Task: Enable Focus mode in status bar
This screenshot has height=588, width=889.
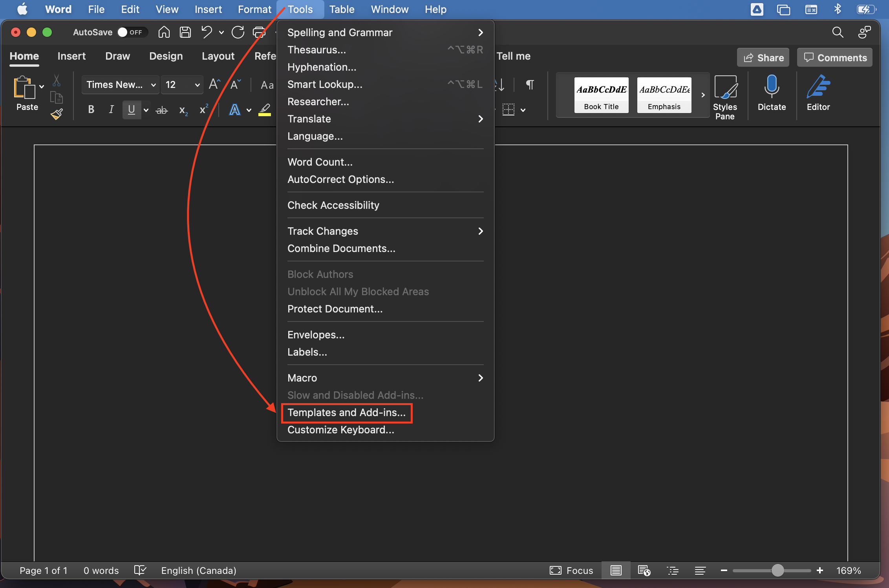Action: click(571, 570)
